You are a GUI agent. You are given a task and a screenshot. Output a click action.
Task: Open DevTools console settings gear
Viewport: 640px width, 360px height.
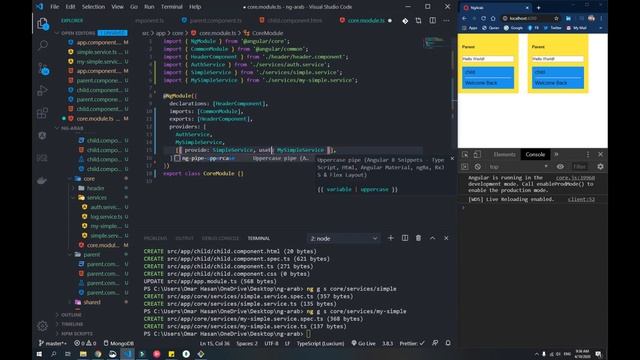coord(600,167)
